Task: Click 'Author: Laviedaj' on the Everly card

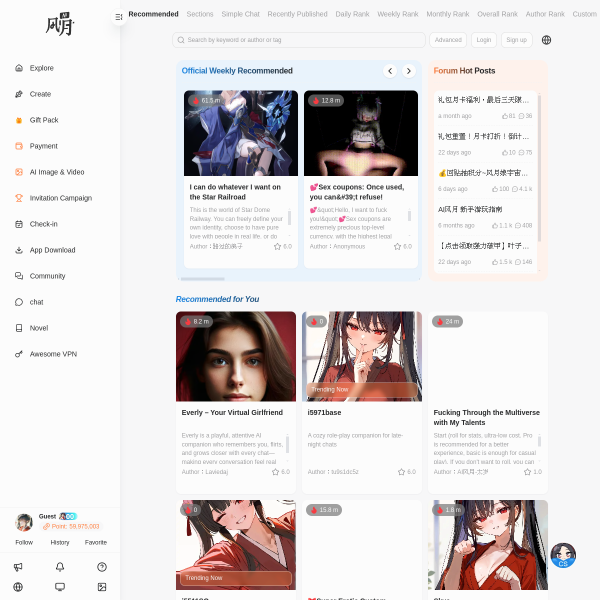Action: (x=205, y=472)
